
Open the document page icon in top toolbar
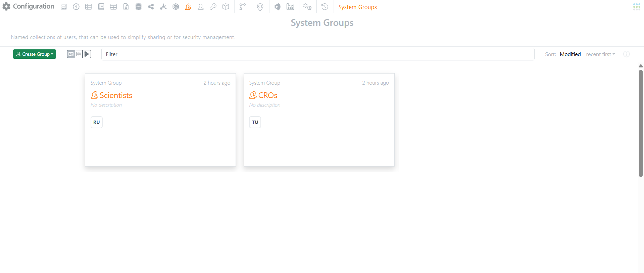(126, 7)
